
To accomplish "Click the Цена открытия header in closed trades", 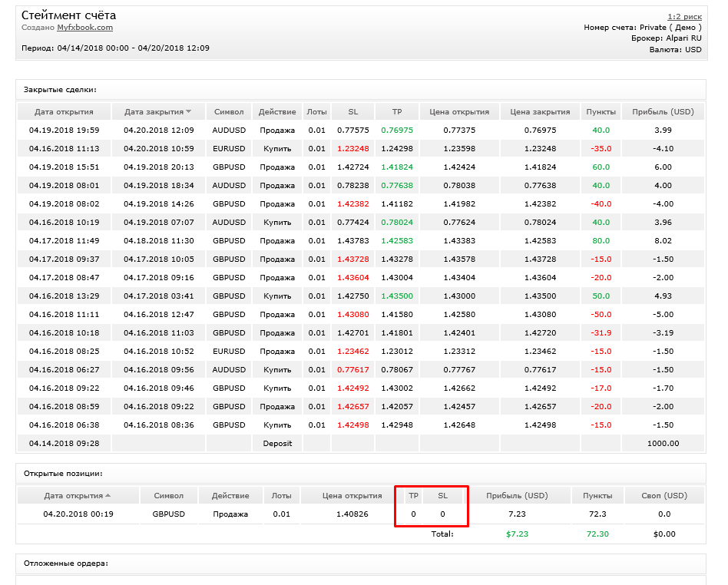I will click(x=459, y=112).
